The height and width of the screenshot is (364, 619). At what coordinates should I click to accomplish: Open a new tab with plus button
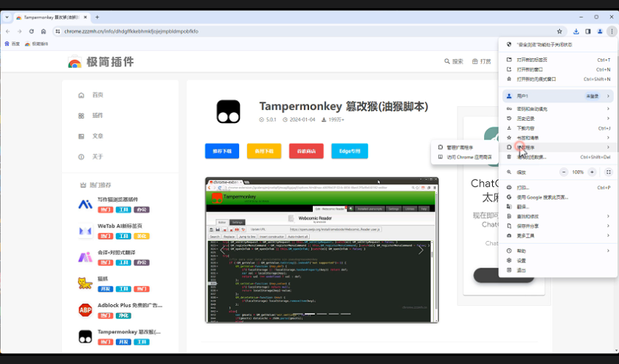click(x=97, y=18)
